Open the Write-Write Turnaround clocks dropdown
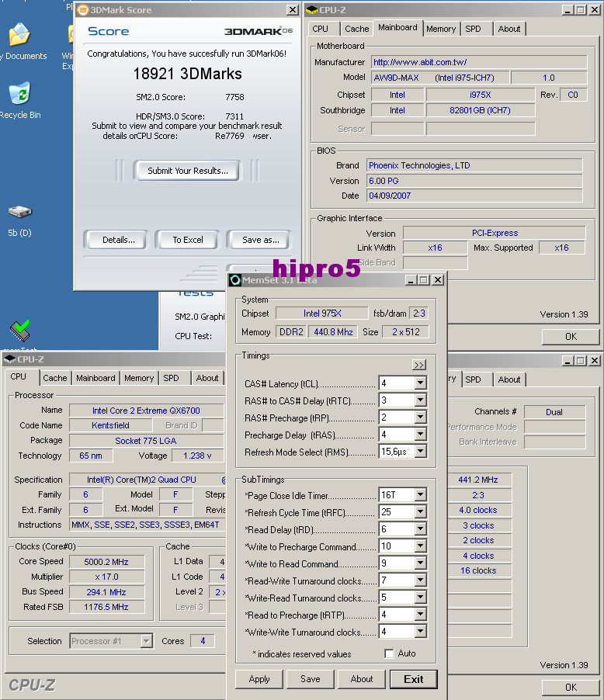 coord(420,631)
